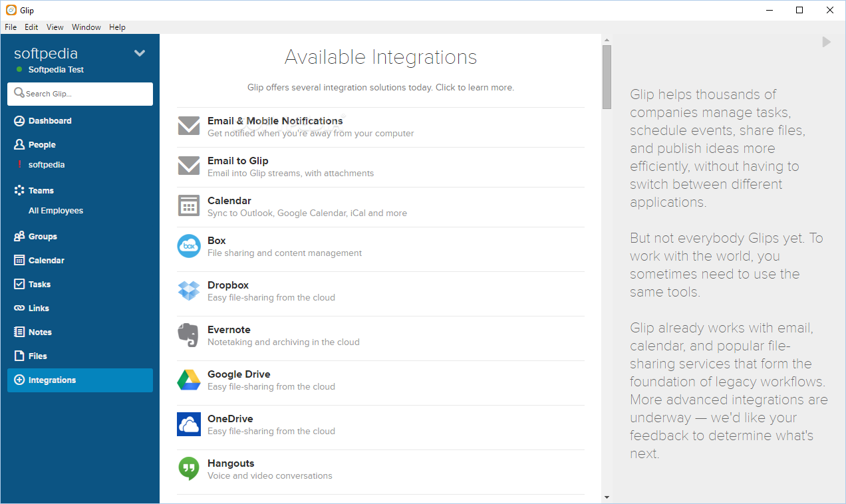Screen dimensions: 846x504
Task: Click the Teams dots icon
Action: coord(19,190)
